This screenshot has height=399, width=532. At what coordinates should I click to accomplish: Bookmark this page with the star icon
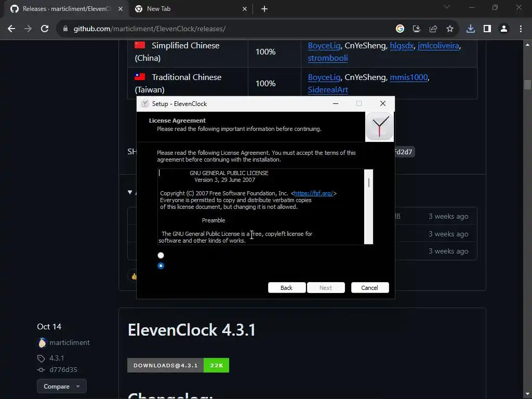pos(449,29)
